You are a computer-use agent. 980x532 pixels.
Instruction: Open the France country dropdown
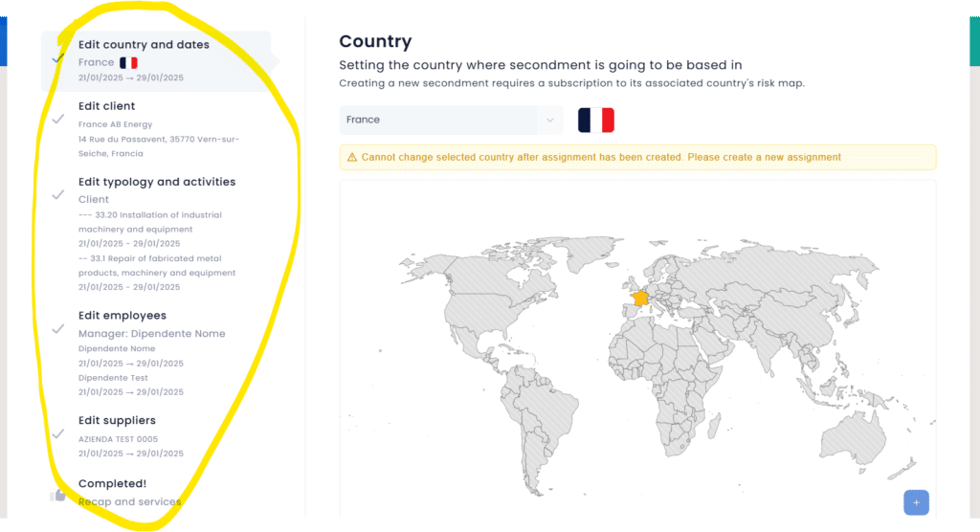pyautogui.click(x=440, y=121)
